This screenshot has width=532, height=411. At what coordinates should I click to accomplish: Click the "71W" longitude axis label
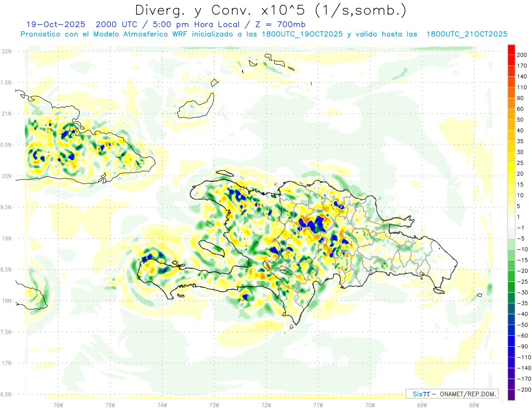click(318, 405)
